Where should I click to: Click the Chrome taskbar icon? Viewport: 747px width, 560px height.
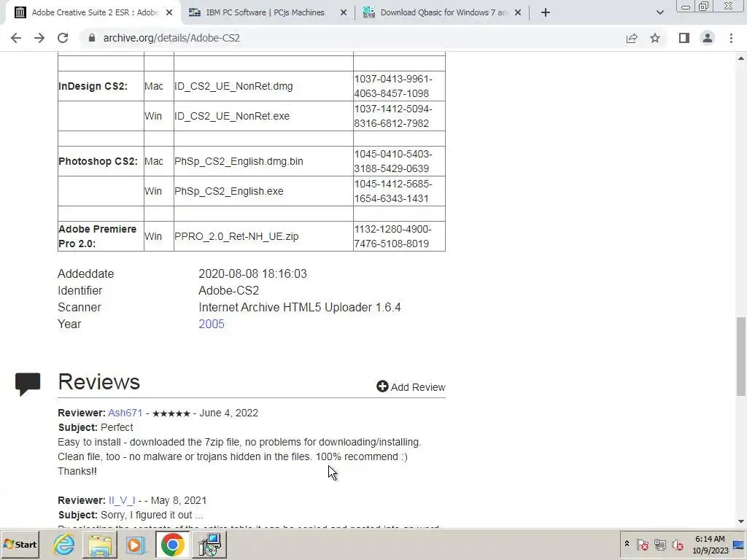click(172, 545)
